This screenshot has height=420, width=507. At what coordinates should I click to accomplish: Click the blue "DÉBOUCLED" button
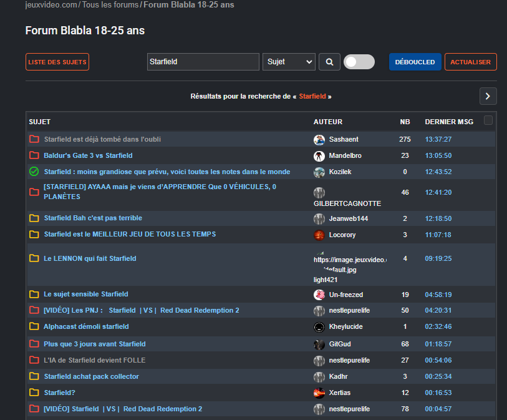point(415,62)
